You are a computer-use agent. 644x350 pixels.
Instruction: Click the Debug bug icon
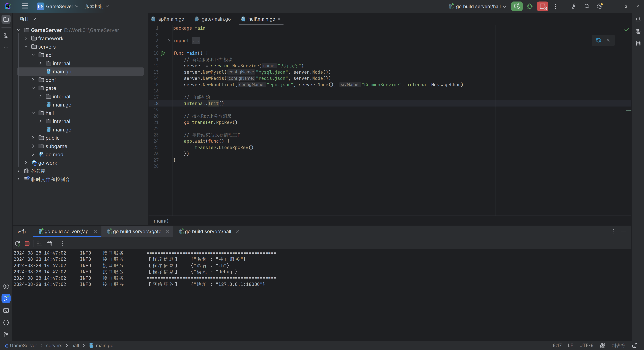529,7
